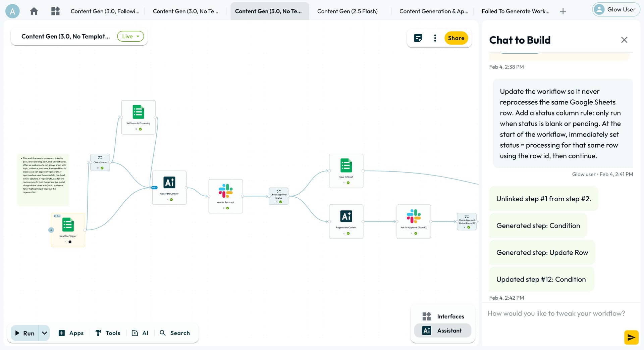Switch to Content Gen (2.5 Flash) tab
The width and height of the screenshot is (644, 350).
(x=347, y=11)
